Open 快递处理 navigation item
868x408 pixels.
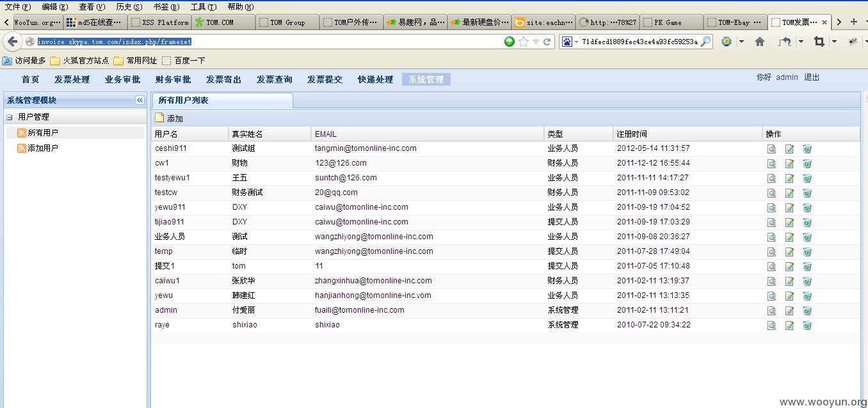(x=376, y=79)
